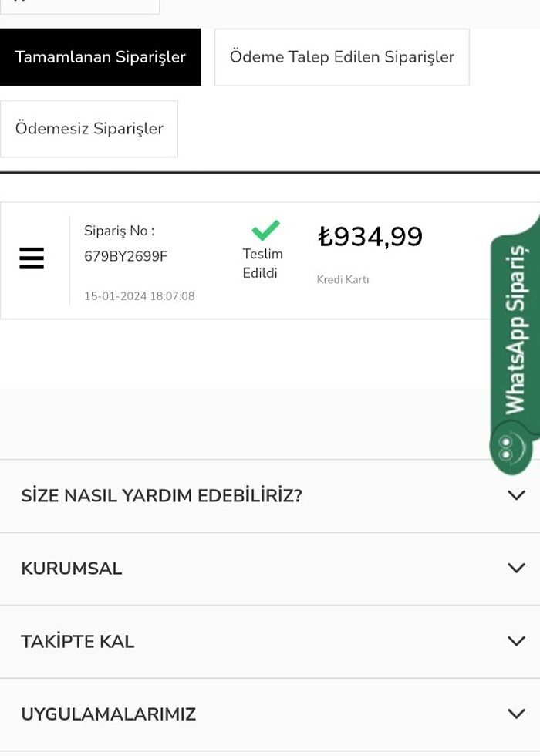Click the ₺934,99 order total

point(370,237)
